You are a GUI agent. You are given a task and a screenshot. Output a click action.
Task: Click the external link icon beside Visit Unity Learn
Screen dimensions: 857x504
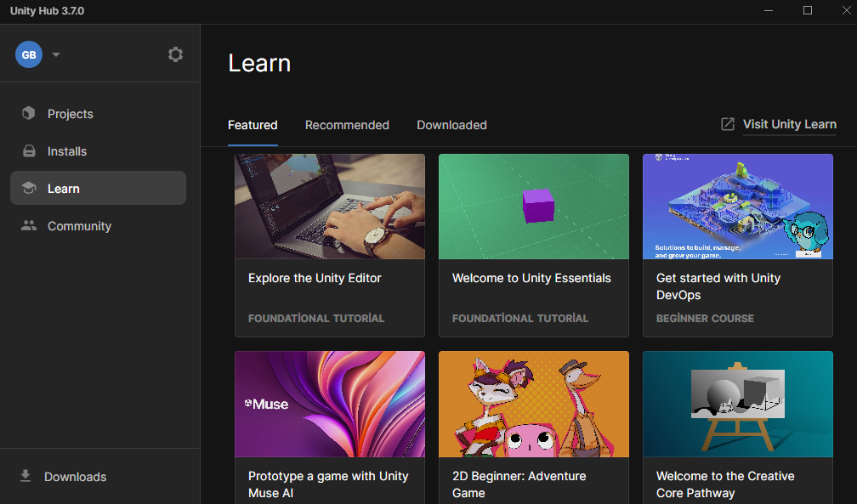(x=728, y=124)
